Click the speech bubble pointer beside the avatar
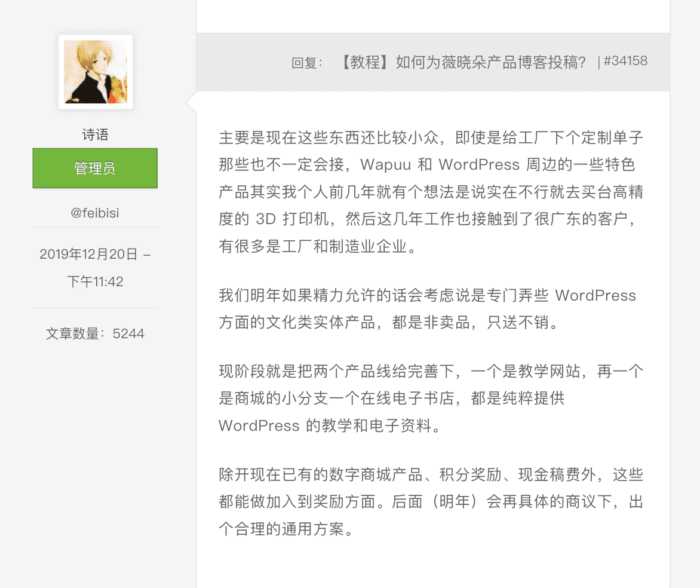The width and height of the screenshot is (700, 588). tap(191, 103)
